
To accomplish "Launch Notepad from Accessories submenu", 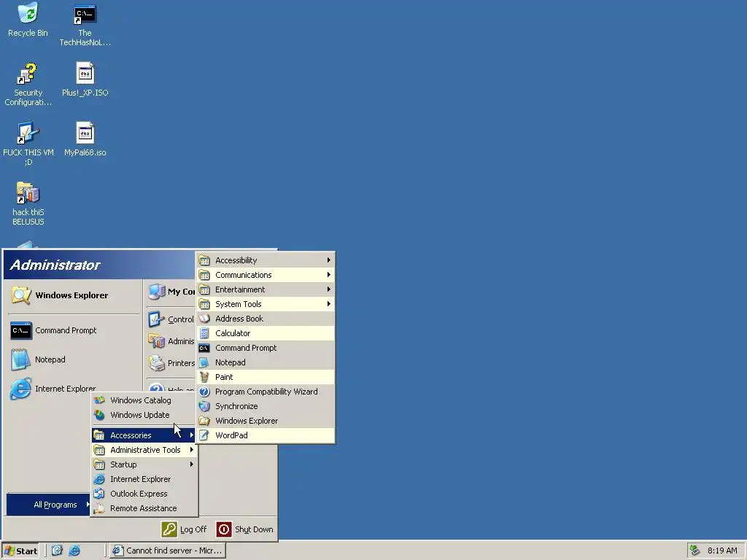I will (266, 362).
